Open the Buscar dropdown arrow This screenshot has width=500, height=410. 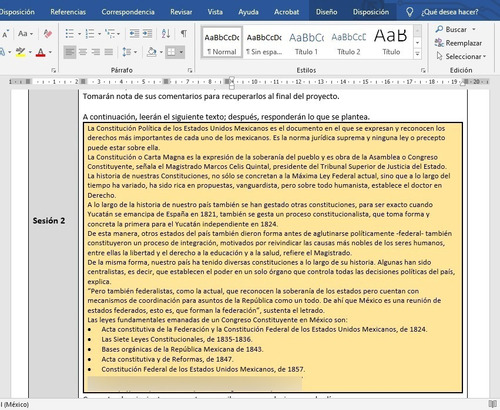[x=474, y=29]
